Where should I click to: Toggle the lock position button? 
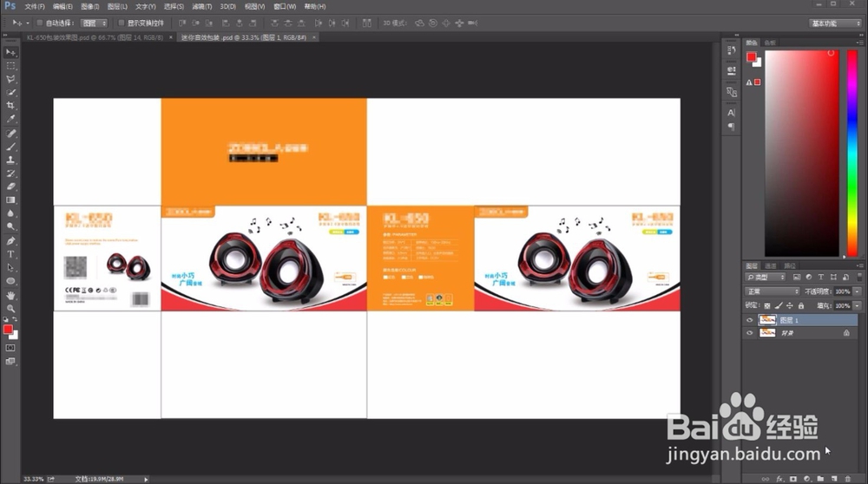(x=789, y=305)
